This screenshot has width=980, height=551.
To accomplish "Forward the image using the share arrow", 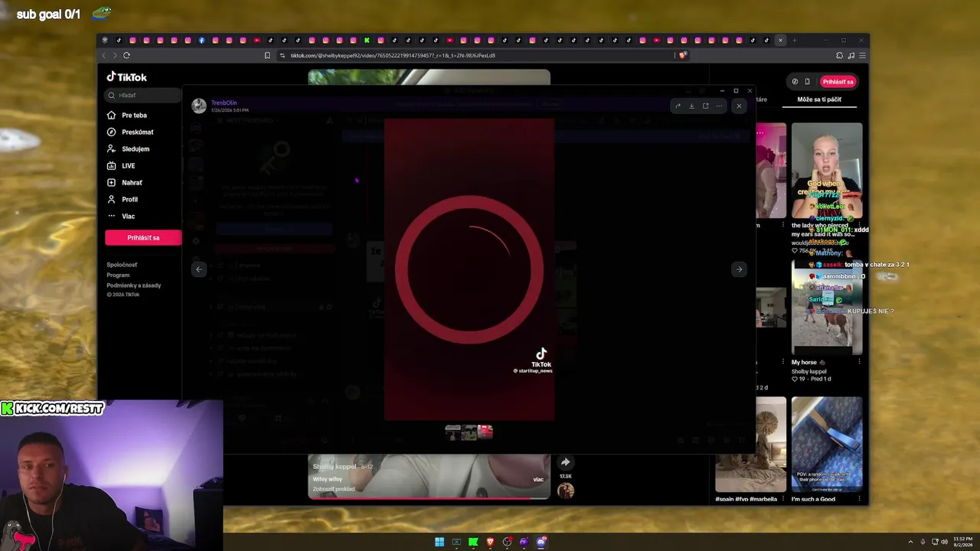I will [678, 106].
